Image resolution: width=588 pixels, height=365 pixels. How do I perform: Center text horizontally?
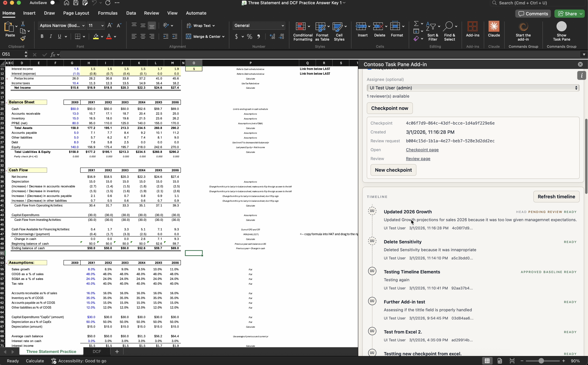point(143,36)
